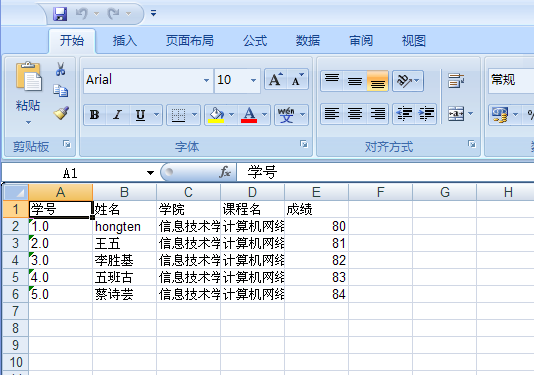Select the row 3 header
Image resolution: width=534 pixels, height=375 pixels.
tap(15, 243)
